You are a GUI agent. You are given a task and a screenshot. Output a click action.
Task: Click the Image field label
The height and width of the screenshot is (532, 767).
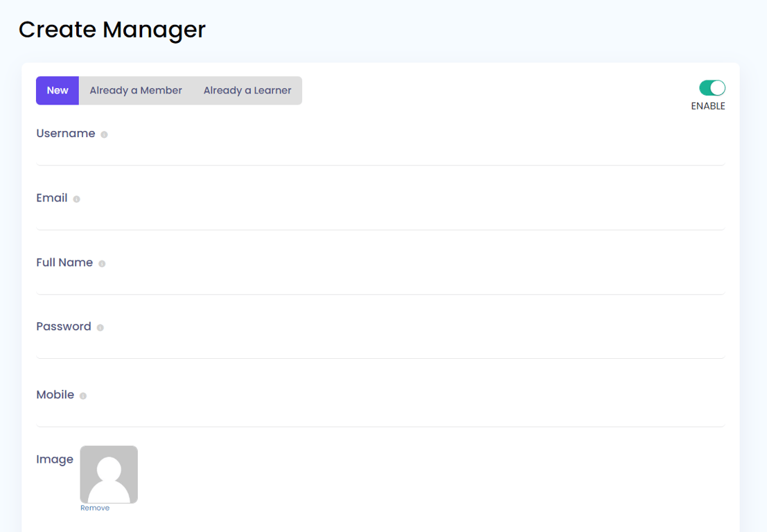tap(55, 459)
